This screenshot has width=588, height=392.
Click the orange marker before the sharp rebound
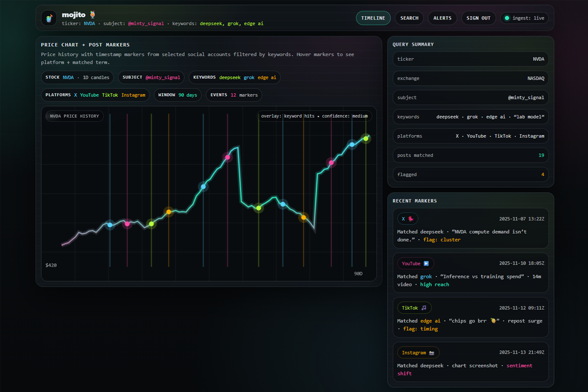tap(303, 217)
